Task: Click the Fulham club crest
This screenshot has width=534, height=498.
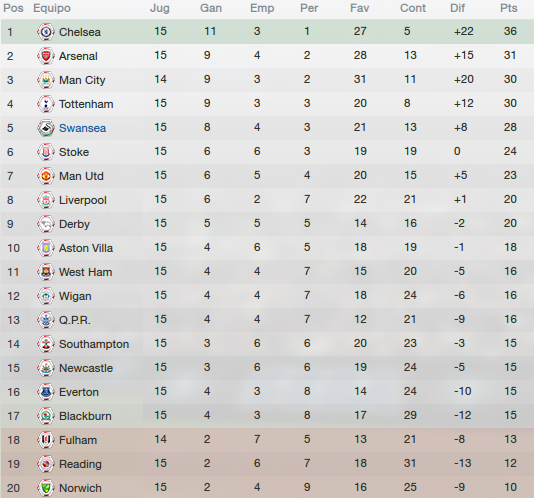Action: (46, 440)
